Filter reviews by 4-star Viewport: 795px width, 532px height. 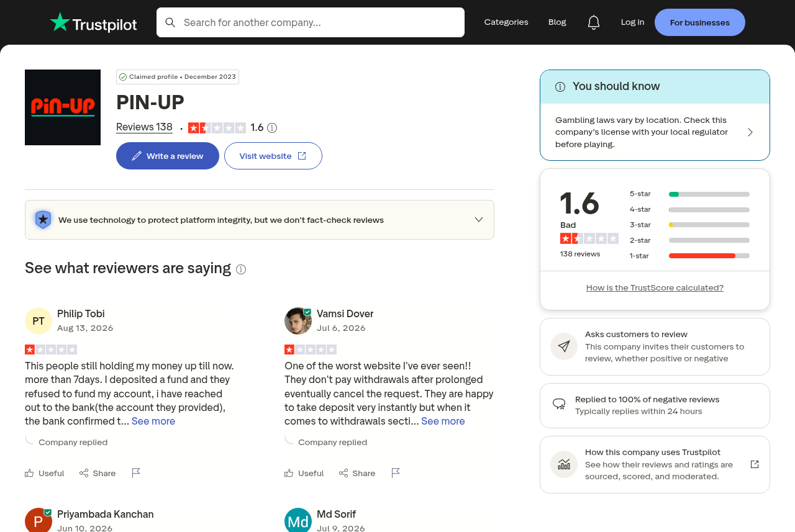[x=689, y=209]
